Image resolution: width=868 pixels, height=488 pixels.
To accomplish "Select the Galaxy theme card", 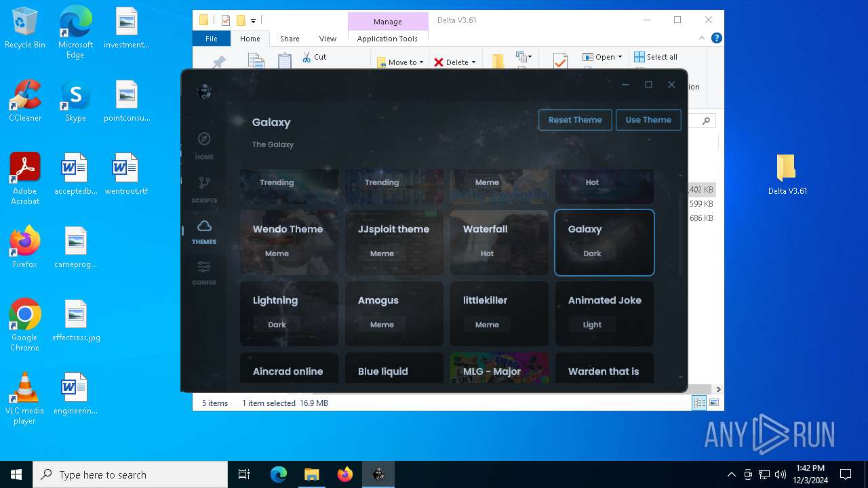I will [604, 243].
